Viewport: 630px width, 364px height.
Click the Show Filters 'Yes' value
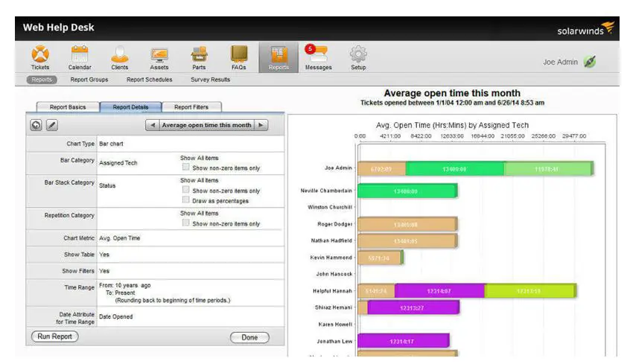[104, 271]
